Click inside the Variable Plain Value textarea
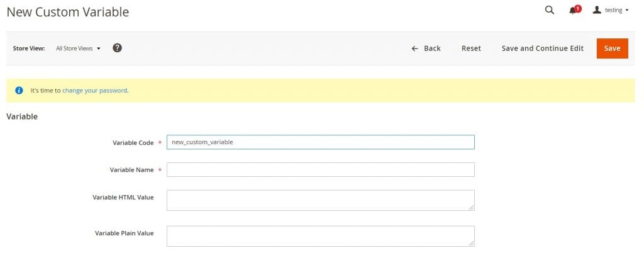The width and height of the screenshot is (644, 265). 320,236
